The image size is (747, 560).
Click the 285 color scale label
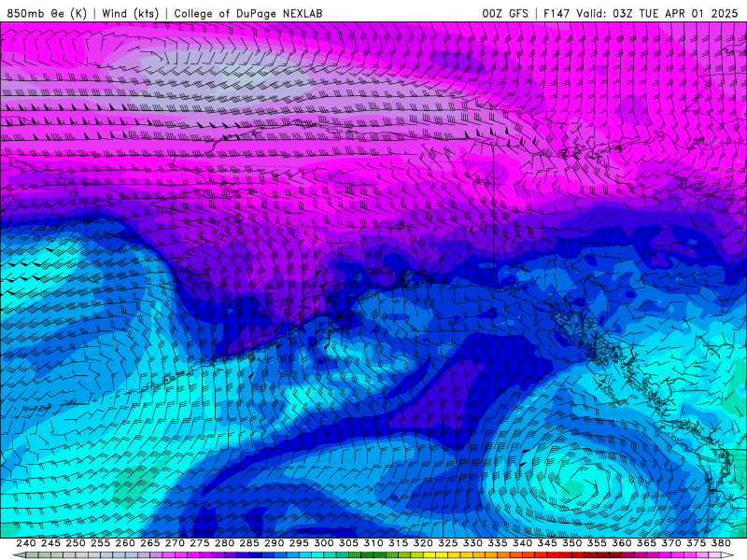[249, 543]
